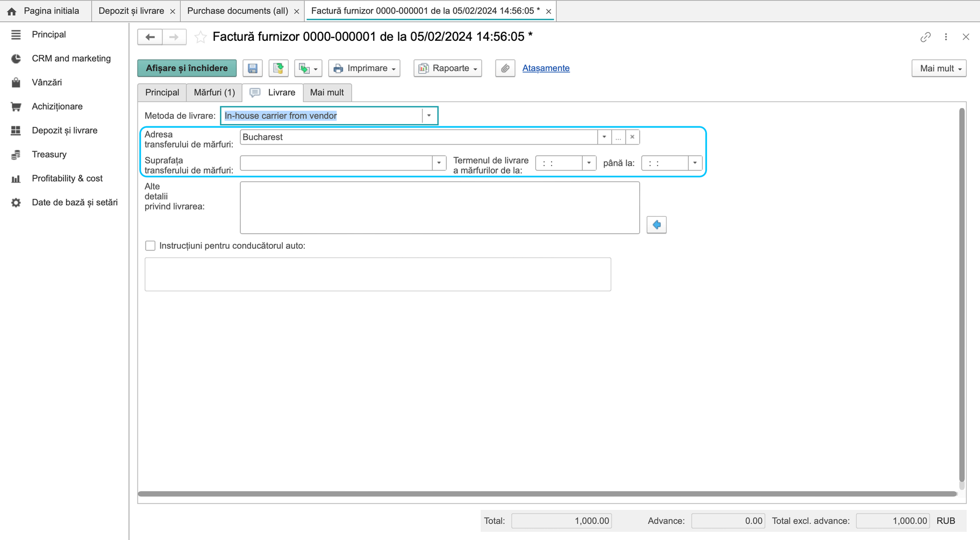Open the three-dot more options menu
Image resolution: width=980 pixels, height=540 pixels.
click(946, 37)
